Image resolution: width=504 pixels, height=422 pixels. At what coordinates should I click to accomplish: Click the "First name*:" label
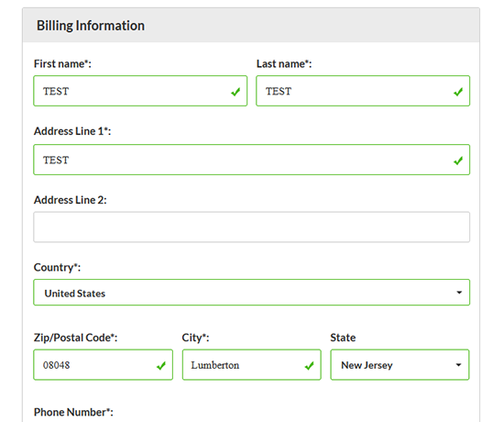pos(62,63)
